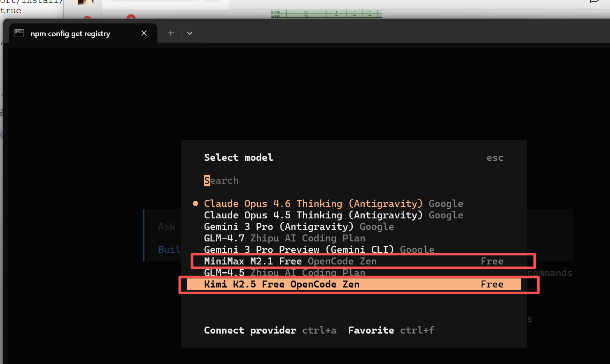Open a new terminal tab with plus

pos(171,33)
